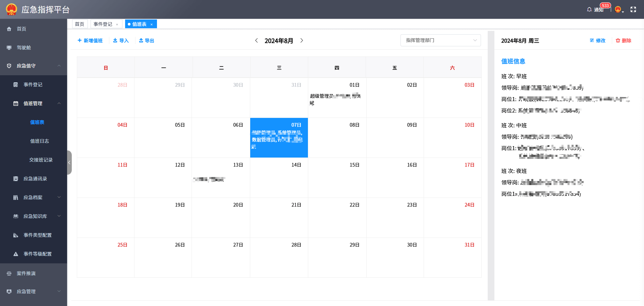Click 删除 to delete the schedule
The image size is (644, 306).
[624, 41]
